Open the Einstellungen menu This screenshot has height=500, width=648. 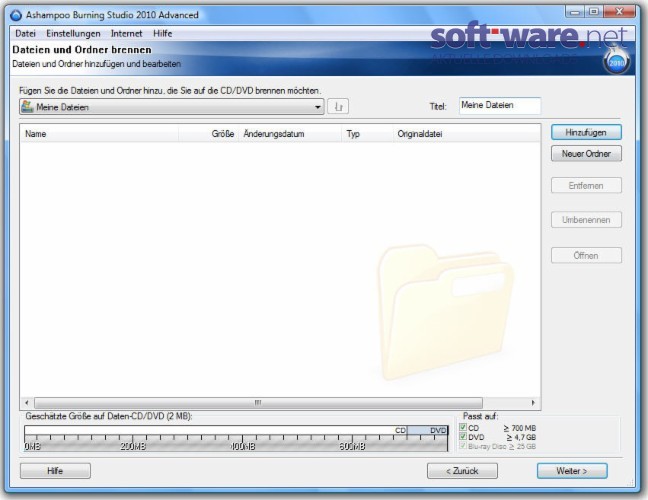pos(73,33)
